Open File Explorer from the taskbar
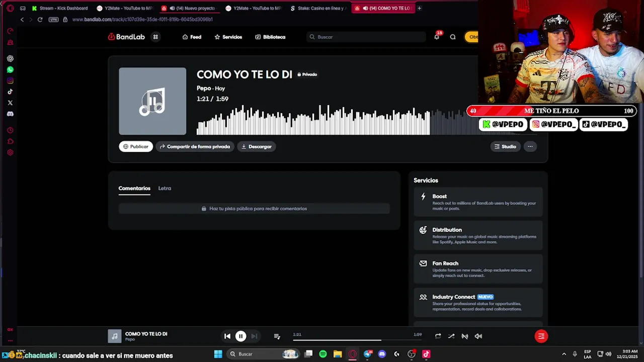 338,354
